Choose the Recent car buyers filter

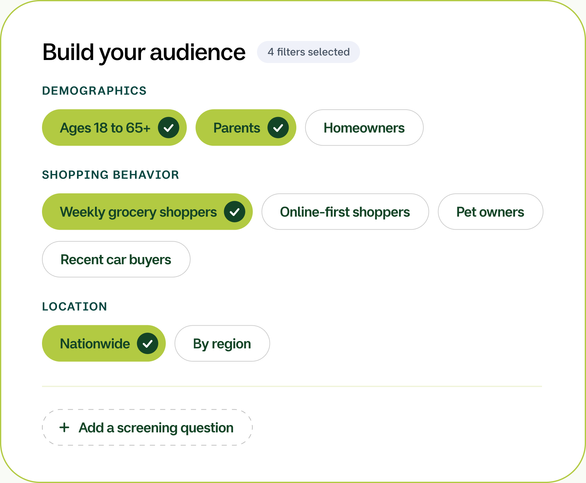116,259
